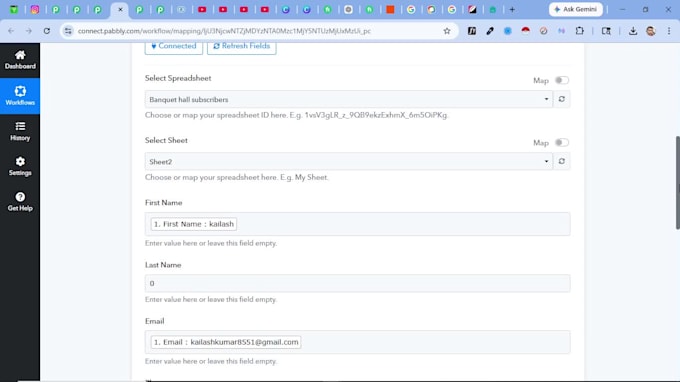Image resolution: width=680 pixels, height=382 pixels.
Task: Close the active browser tab
Action: tap(120, 10)
